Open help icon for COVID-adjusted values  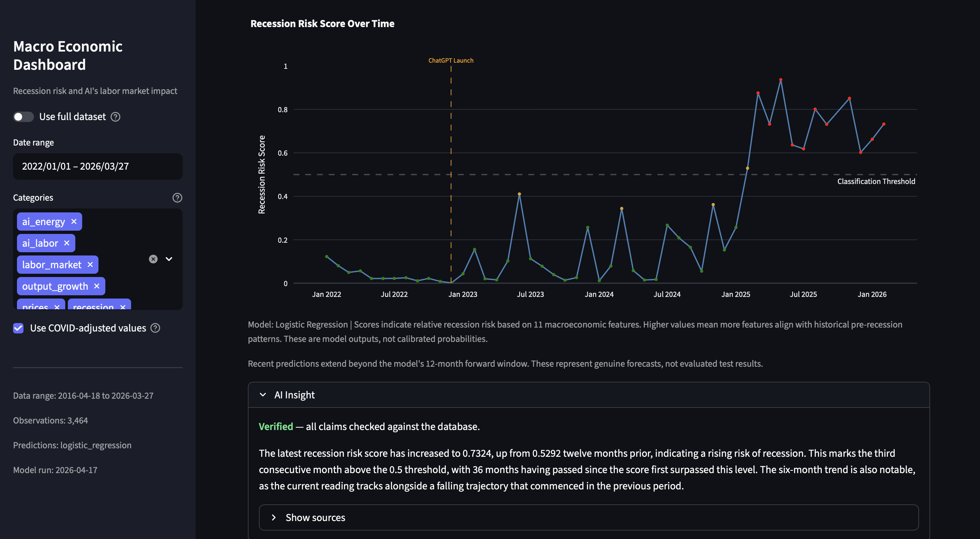[x=155, y=328]
